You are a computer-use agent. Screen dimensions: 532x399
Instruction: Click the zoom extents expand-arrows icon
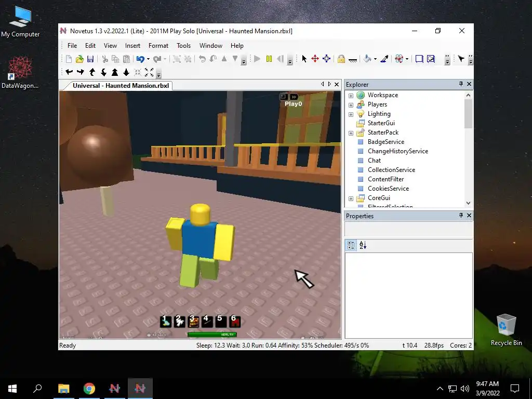tap(149, 72)
